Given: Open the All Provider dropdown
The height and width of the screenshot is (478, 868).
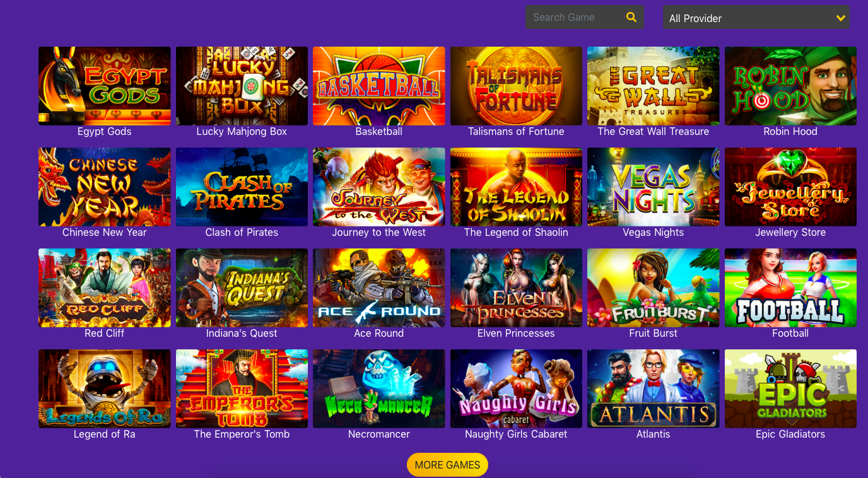Looking at the screenshot, I should pyautogui.click(x=756, y=18).
